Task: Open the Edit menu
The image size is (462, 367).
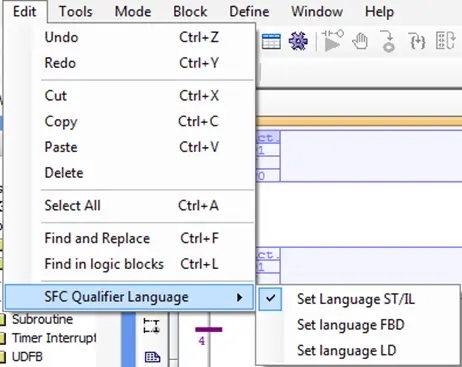Action: click(x=24, y=12)
